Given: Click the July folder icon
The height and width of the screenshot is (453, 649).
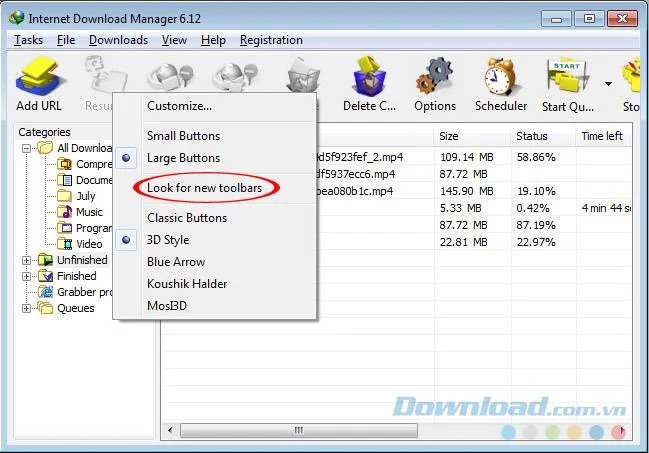Looking at the screenshot, I should (65, 196).
